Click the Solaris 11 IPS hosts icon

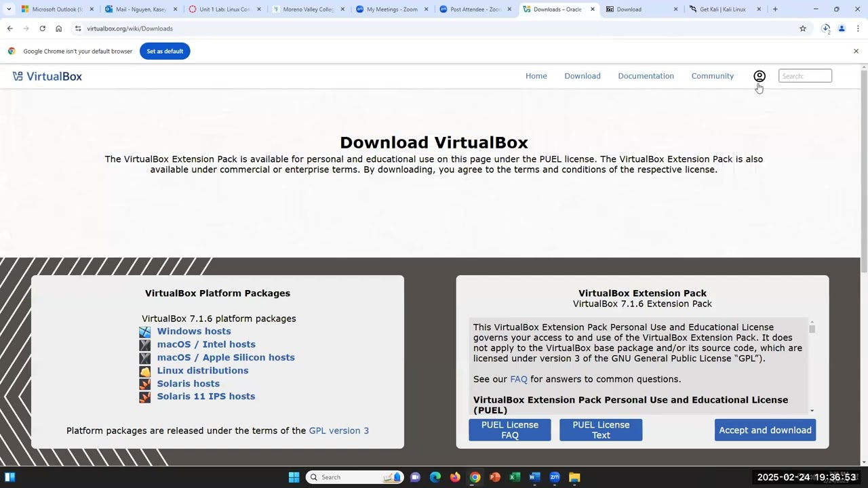(145, 396)
